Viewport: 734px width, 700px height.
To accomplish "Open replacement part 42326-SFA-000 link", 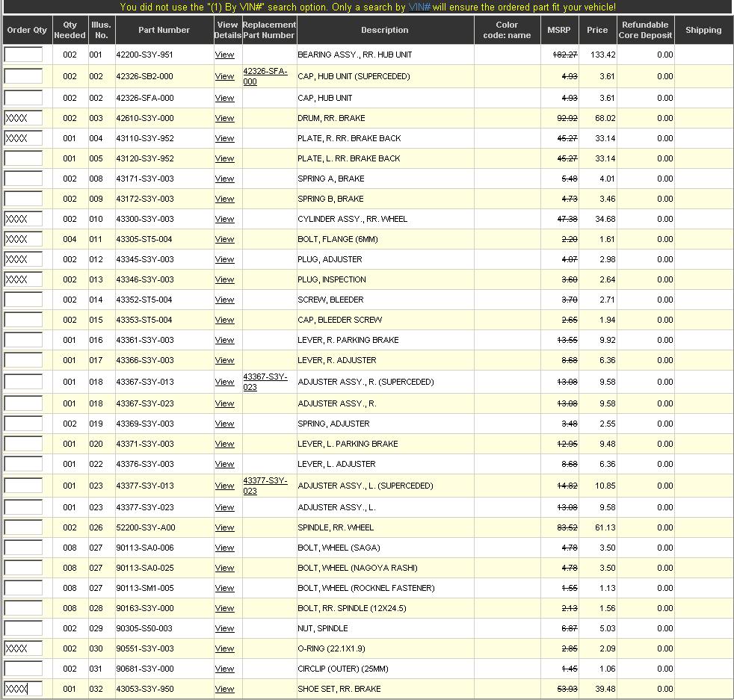I will [265, 76].
